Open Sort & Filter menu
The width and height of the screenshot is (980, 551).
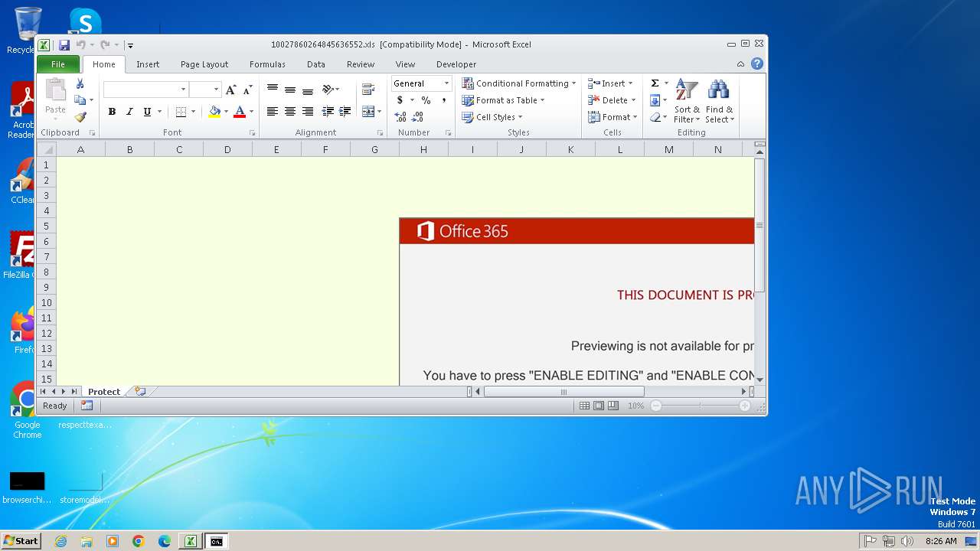687,100
